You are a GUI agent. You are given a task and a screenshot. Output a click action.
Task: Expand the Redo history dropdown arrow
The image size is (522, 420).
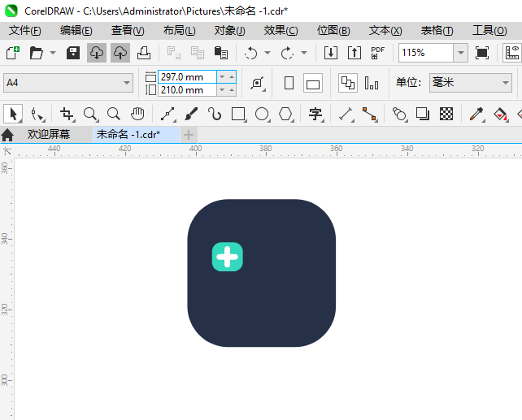tap(304, 53)
